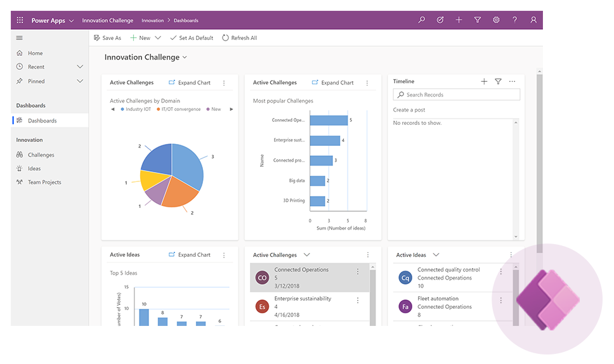This screenshot has width=614, height=364.
Task: Click the search magnifier in header
Action: [x=422, y=20]
